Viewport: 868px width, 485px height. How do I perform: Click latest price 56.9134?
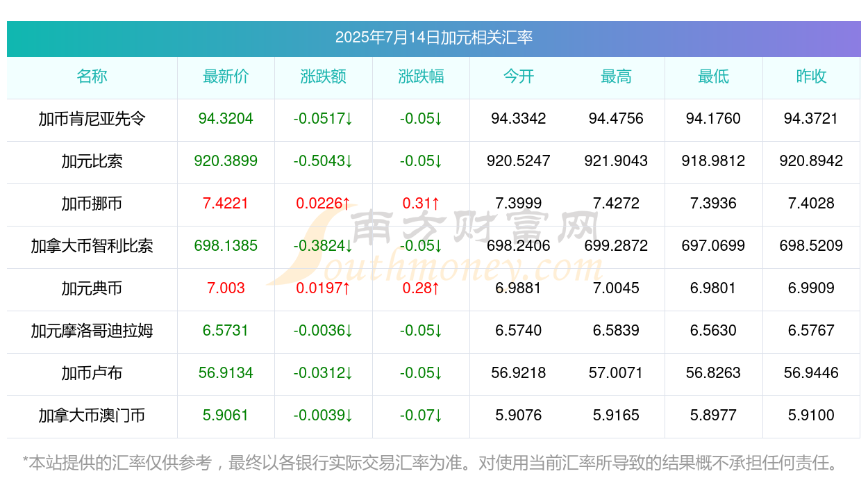(x=226, y=373)
